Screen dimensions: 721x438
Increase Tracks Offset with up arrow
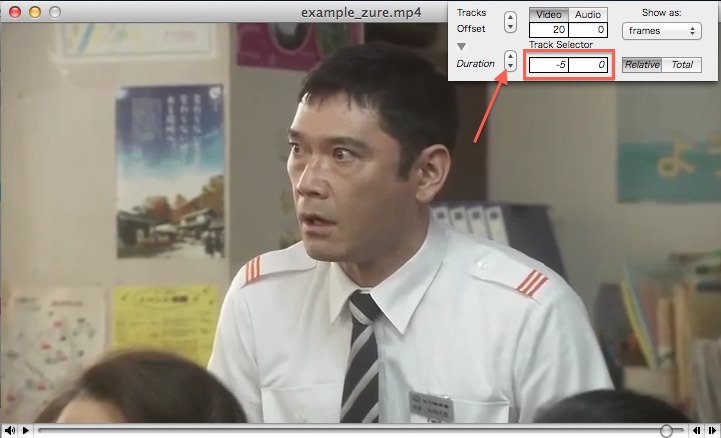point(510,17)
